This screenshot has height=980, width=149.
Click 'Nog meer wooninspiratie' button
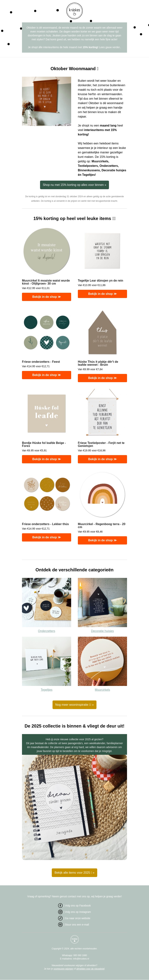click(x=74, y=705)
